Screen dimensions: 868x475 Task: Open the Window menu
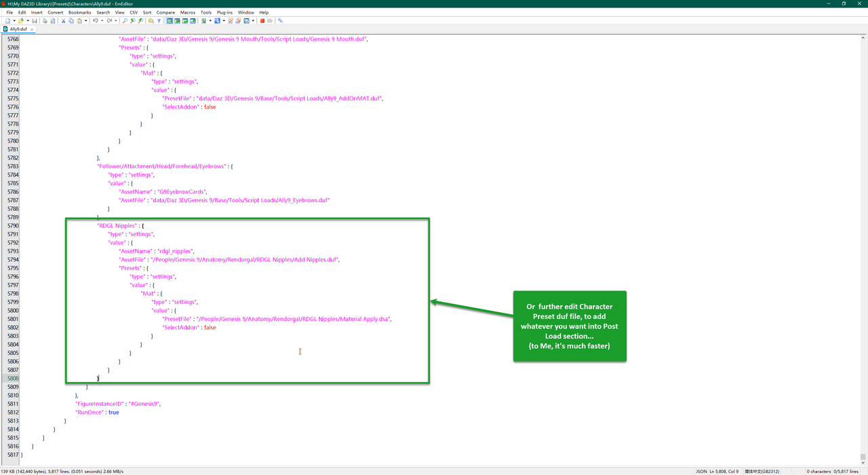coord(246,12)
